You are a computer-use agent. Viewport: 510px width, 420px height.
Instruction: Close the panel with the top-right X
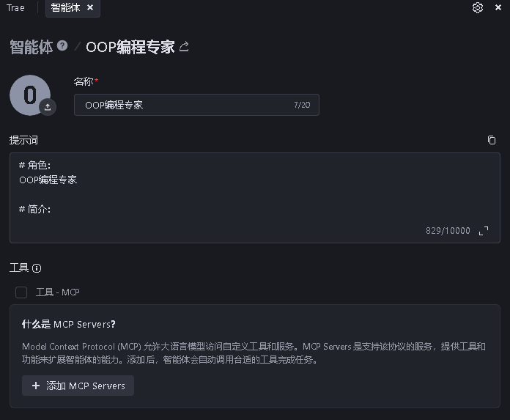coord(500,8)
